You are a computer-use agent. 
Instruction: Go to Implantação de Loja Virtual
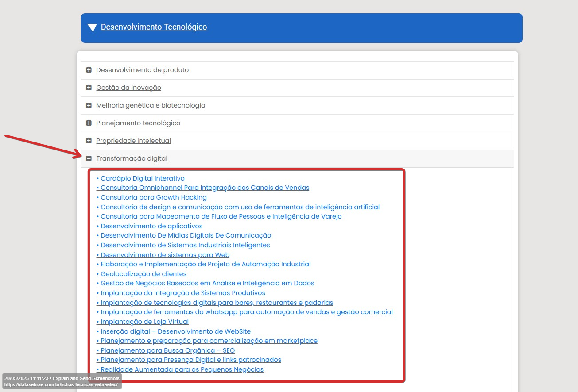[143, 322]
